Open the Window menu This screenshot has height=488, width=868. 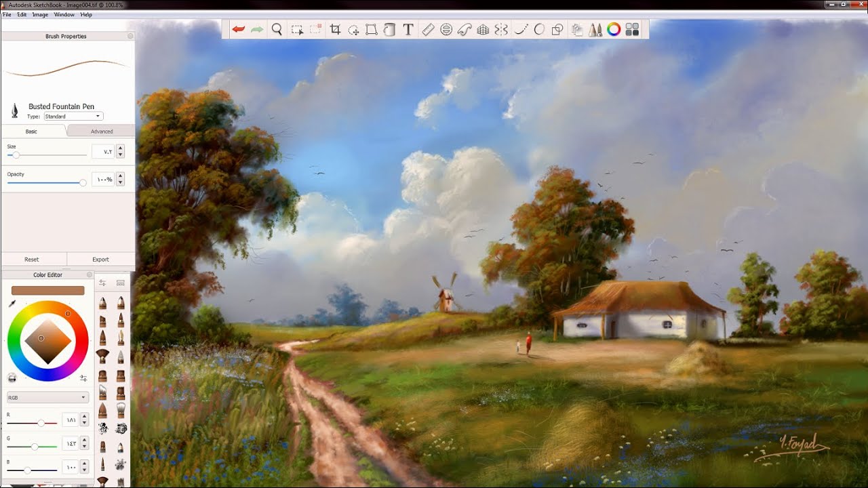pos(64,14)
